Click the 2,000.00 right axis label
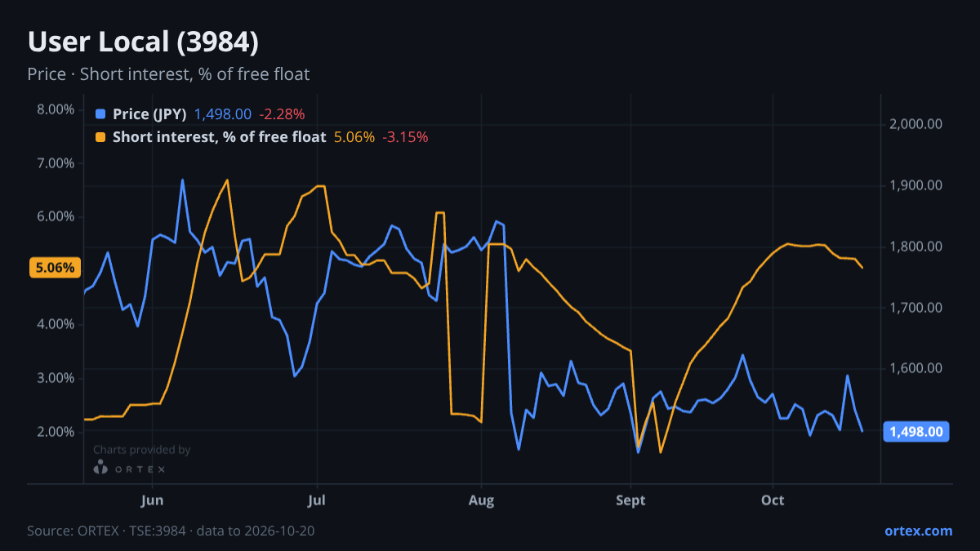This screenshot has height=551, width=980. [916, 124]
